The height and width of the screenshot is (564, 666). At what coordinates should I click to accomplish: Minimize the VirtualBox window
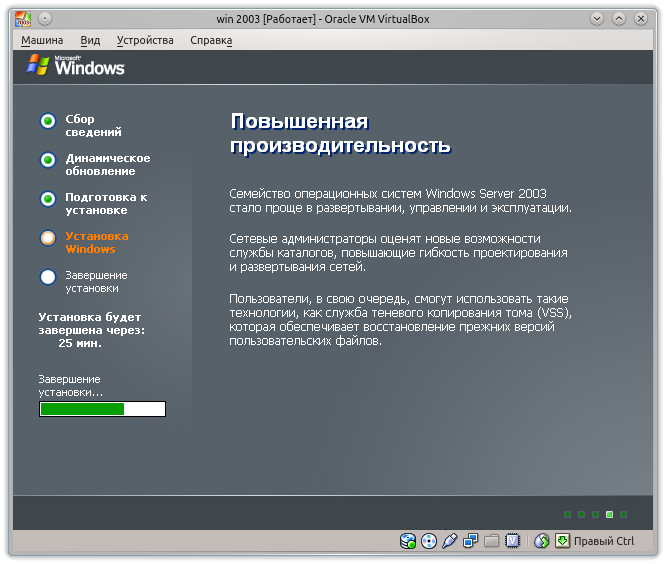[x=597, y=19]
